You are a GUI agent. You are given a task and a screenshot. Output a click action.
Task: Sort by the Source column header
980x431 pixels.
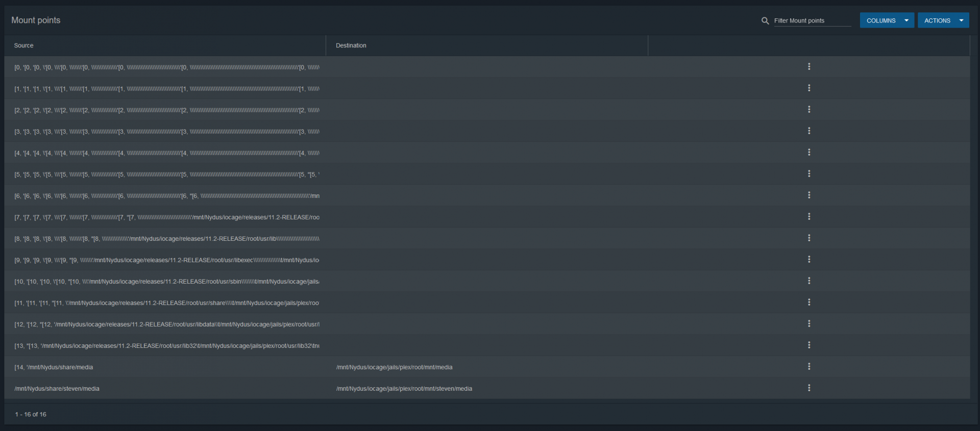[24, 45]
